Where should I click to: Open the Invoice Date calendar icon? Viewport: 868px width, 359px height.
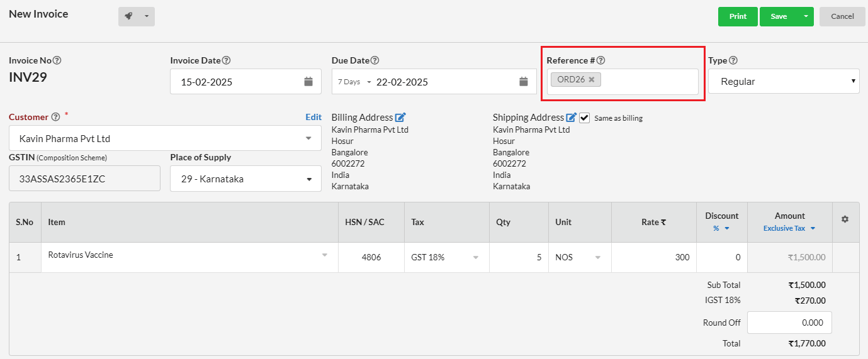coord(308,81)
